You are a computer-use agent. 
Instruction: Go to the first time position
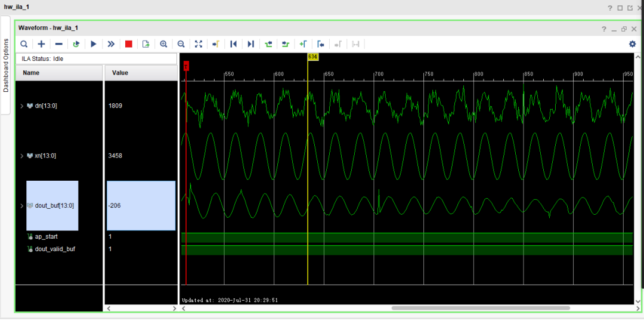tap(234, 44)
